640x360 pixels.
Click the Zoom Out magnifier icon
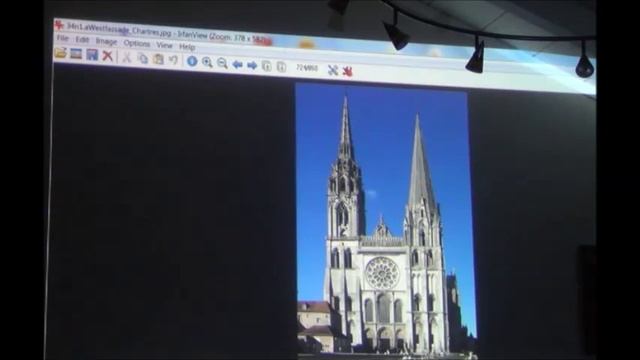coord(222,63)
